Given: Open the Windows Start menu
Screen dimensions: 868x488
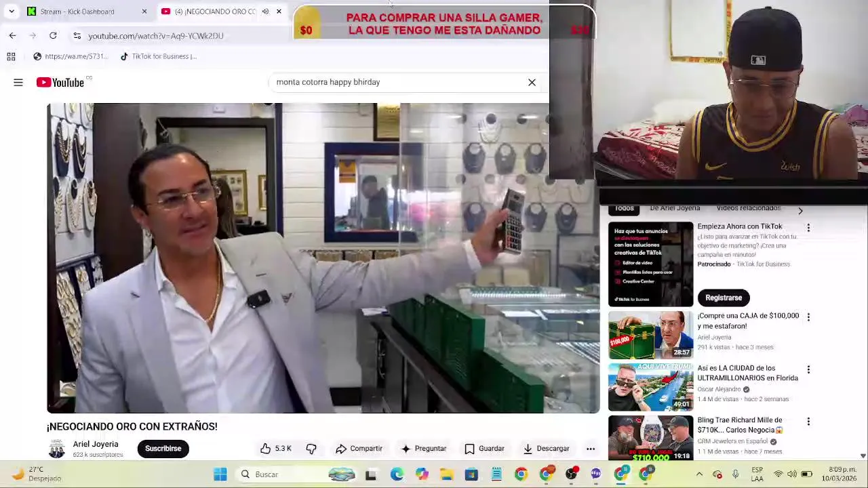Looking at the screenshot, I should (220, 474).
